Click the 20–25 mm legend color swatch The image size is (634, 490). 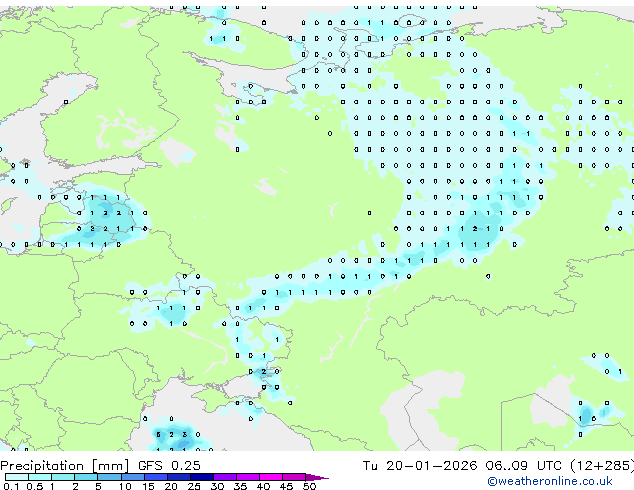coord(178,477)
